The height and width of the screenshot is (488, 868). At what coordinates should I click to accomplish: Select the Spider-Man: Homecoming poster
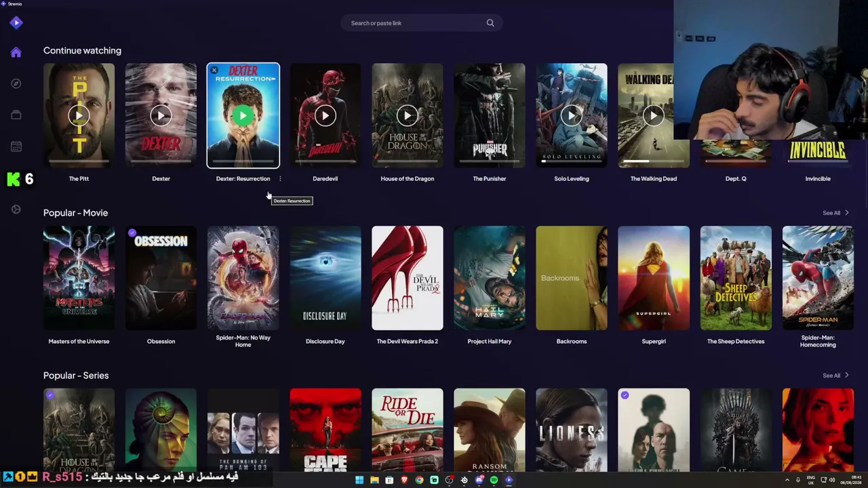[x=817, y=278]
